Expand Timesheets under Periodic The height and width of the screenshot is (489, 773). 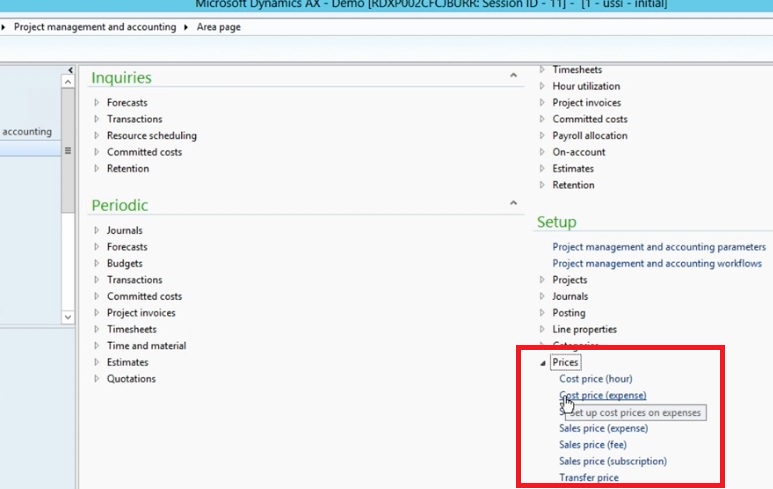click(x=97, y=329)
